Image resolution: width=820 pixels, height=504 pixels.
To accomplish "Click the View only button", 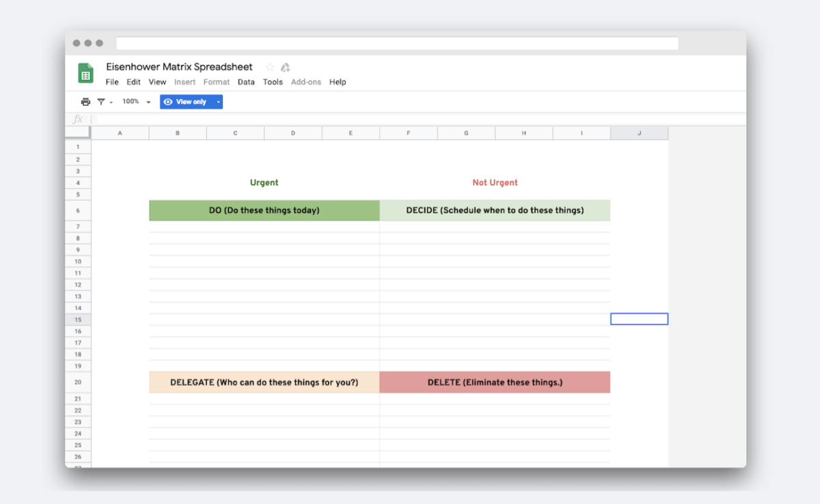I will tap(186, 102).
